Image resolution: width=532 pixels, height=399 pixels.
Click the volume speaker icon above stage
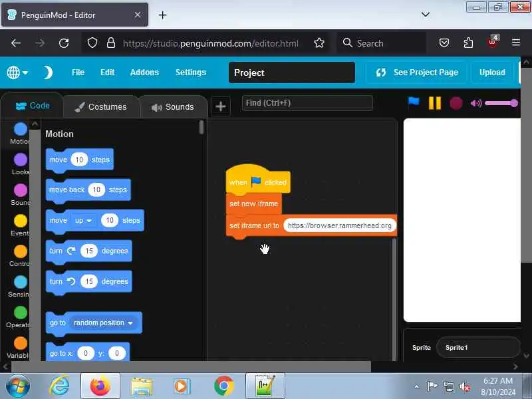click(475, 103)
